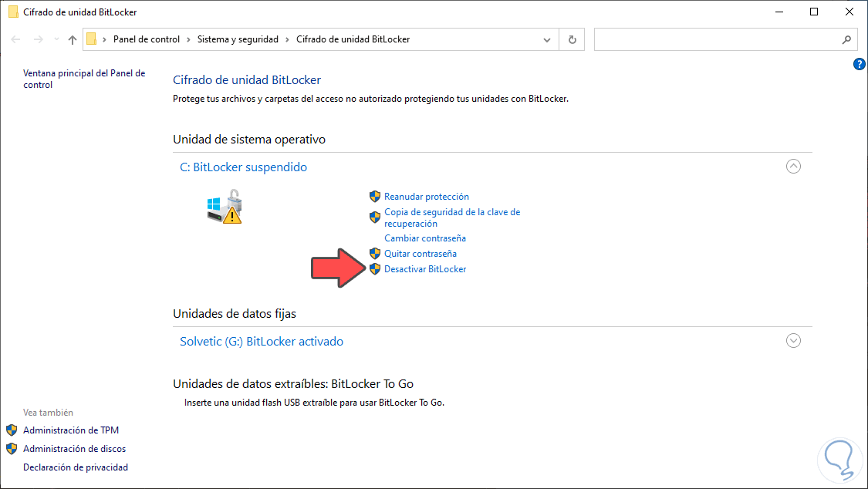Screen dimensions: 868x489
Task: Click the blue Cifrado de unidad BitLocker title
Action: click(247, 79)
